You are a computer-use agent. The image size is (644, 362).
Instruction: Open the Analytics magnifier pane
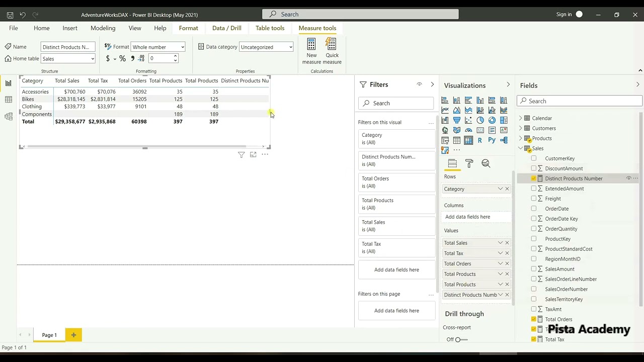[486, 163]
